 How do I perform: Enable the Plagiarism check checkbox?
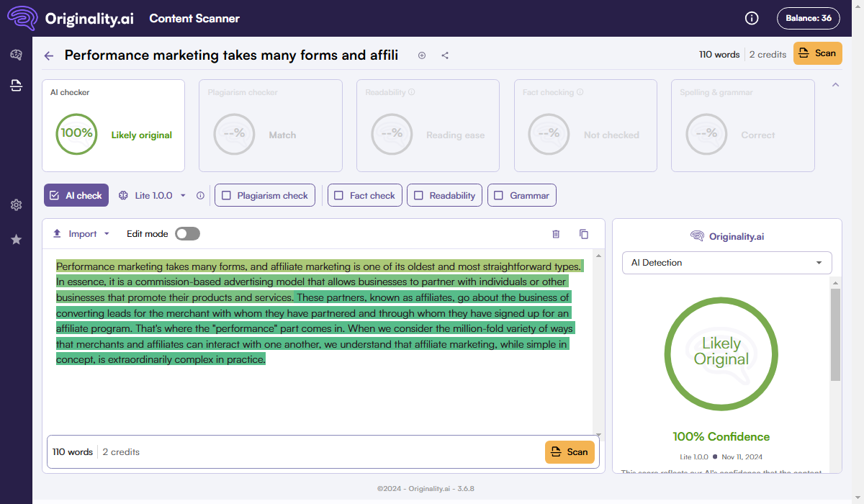[227, 195]
